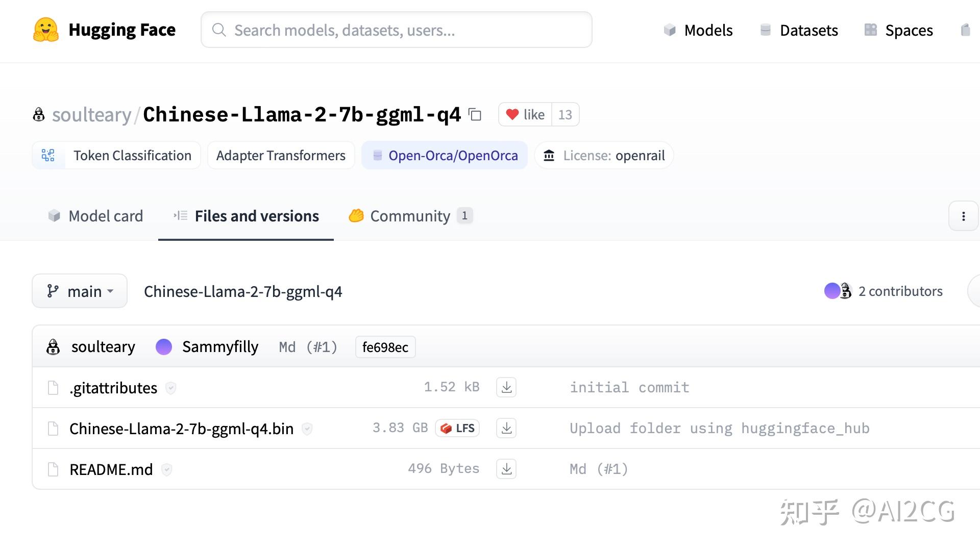Download the .gitattributes file

[x=506, y=388]
